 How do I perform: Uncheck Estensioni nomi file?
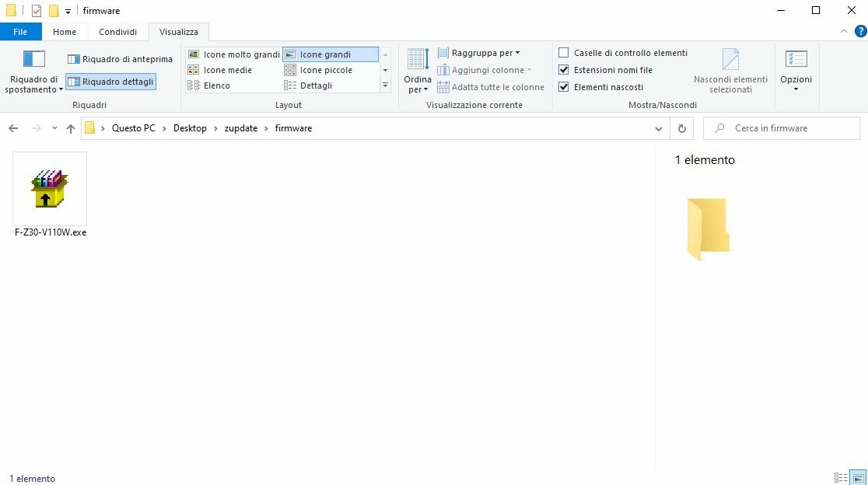coord(564,70)
